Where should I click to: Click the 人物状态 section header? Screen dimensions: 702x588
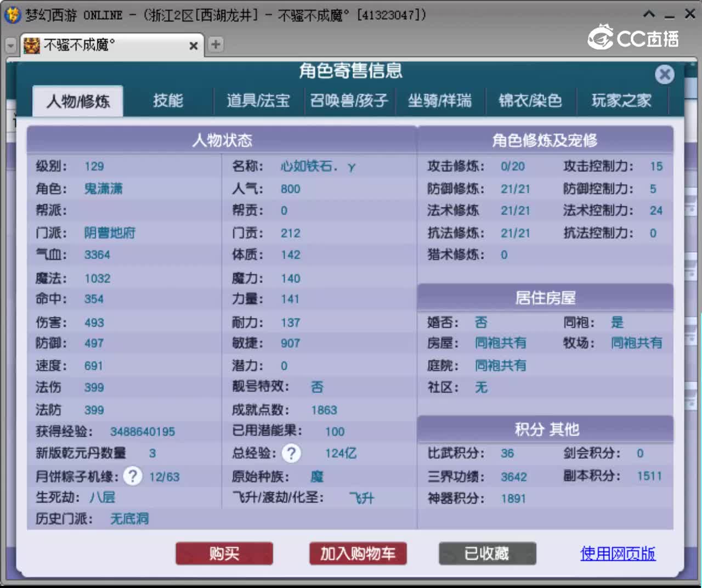tap(222, 140)
